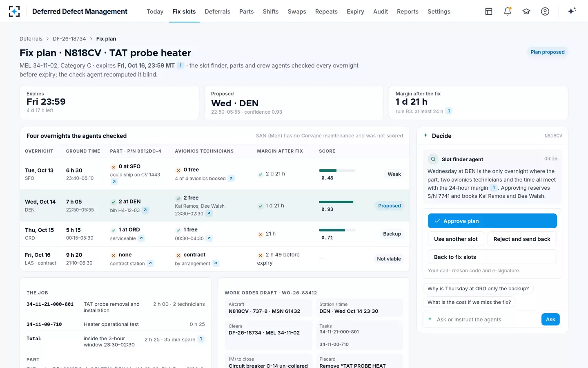Click 'Use another slot' button
The image size is (588, 368).
[x=456, y=239]
